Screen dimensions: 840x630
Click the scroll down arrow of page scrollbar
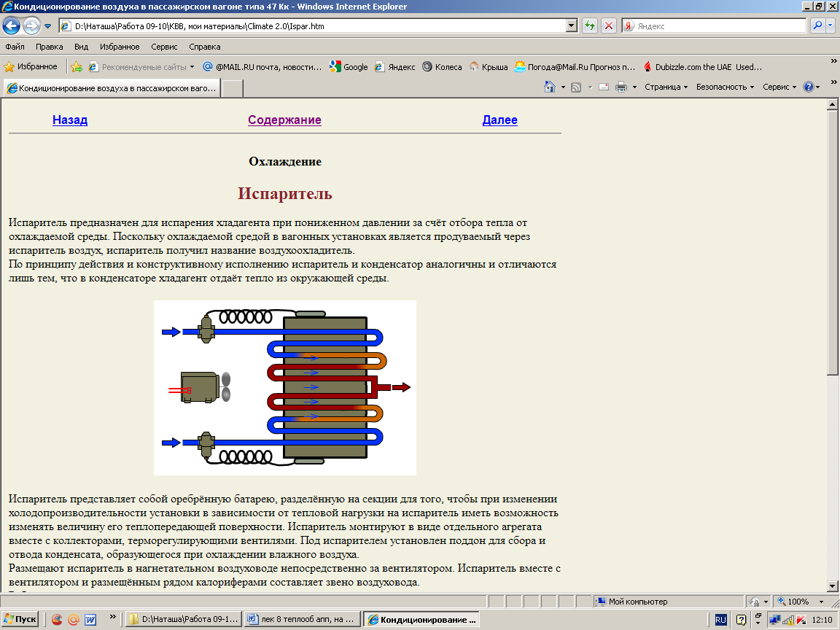pos(832,586)
